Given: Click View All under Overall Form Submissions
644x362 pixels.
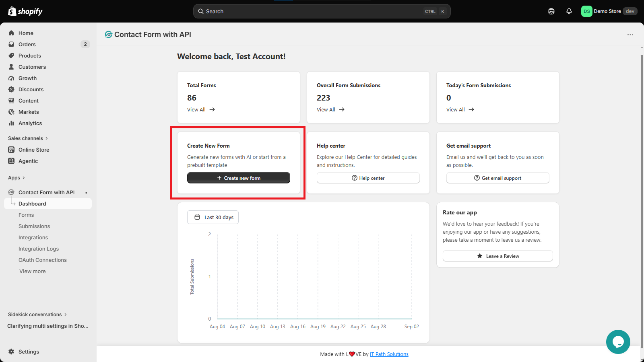Looking at the screenshot, I should point(331,109).
